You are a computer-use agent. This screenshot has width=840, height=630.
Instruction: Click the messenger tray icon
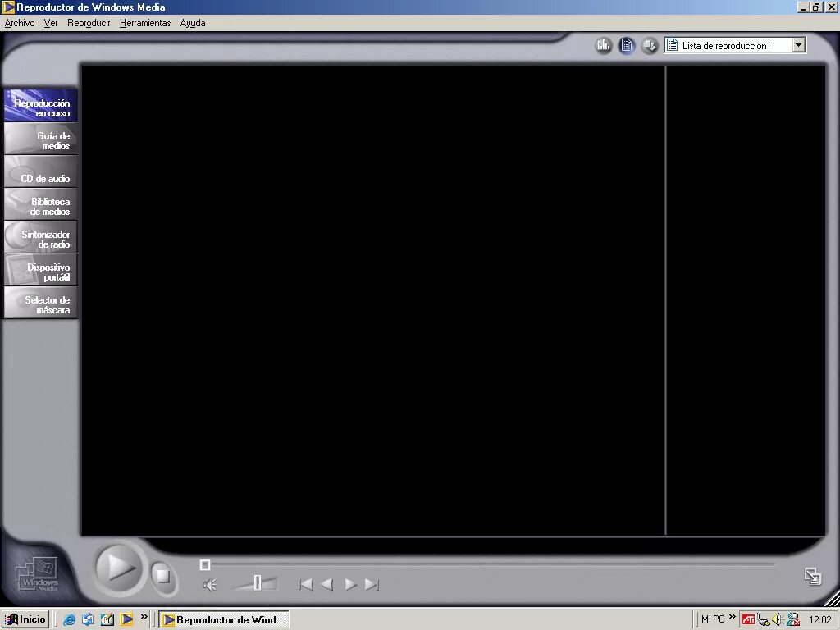tap(793, 620)
